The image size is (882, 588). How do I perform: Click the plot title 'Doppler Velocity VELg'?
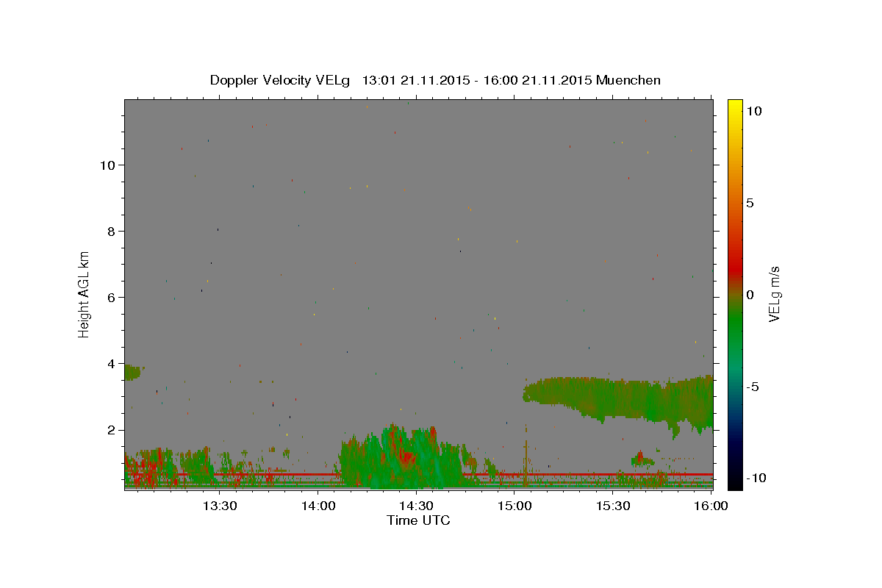point(279,80)
